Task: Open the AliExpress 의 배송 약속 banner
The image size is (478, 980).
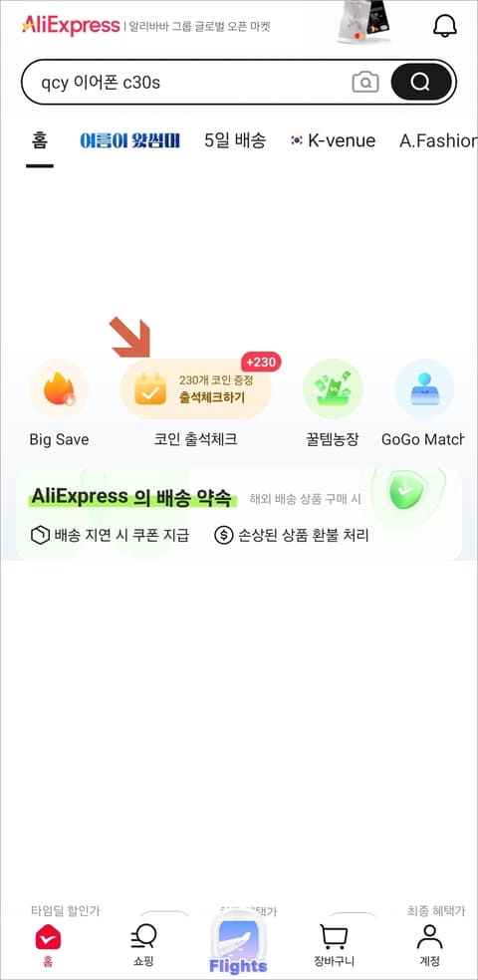Action: (x=239, y=514)
